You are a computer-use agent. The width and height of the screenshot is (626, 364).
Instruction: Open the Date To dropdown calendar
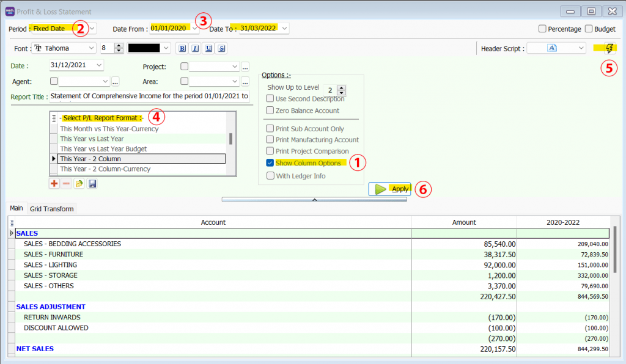[x=284, y=28]
